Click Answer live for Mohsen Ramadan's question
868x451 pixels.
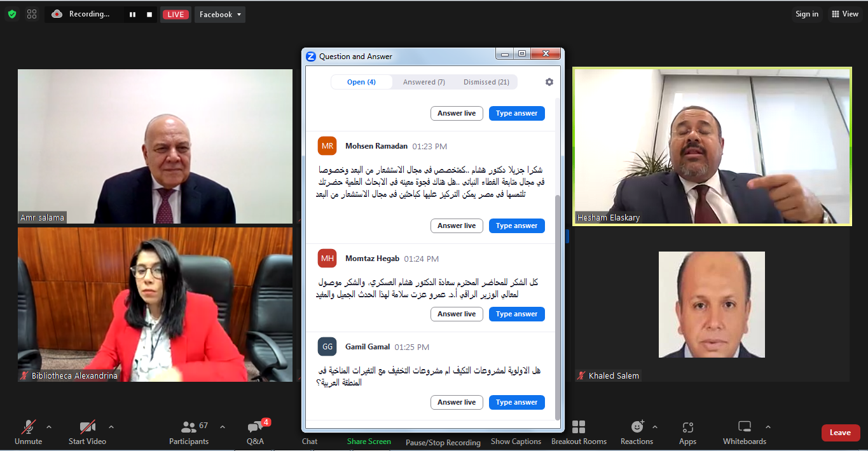457,226
